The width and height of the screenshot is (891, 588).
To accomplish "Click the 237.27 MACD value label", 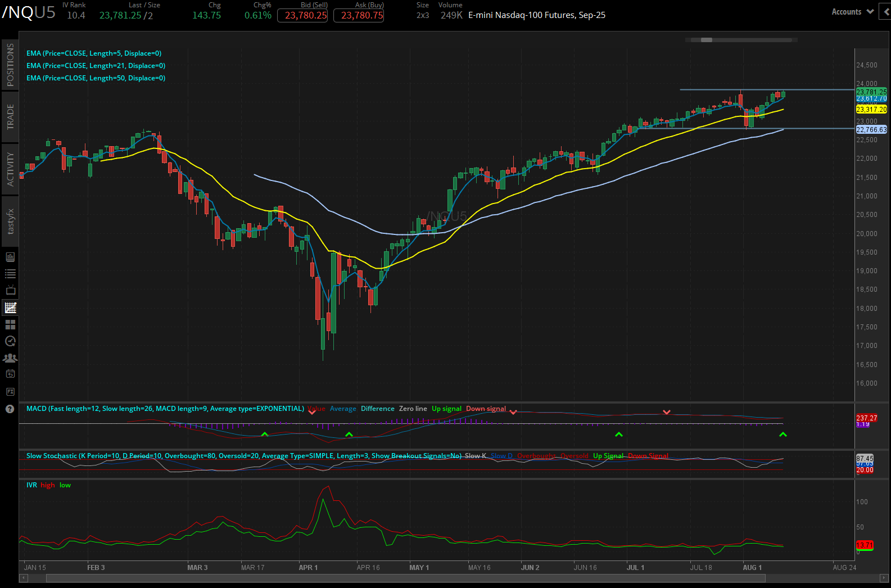I will click(866, 418).
